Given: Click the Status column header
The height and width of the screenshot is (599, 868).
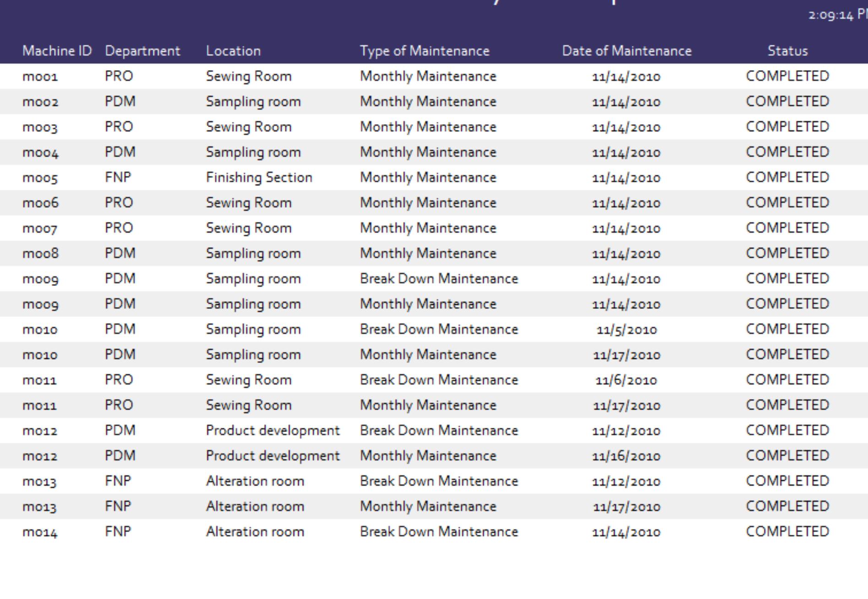Looking at the screenshot, I should click(x=787, y=51).
